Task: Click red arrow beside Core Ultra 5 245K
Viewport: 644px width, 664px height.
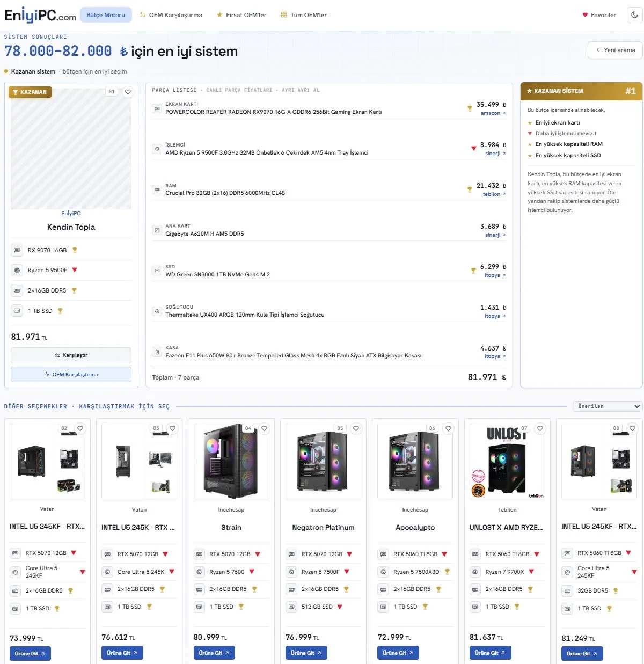Action: [x=172, y=572]
